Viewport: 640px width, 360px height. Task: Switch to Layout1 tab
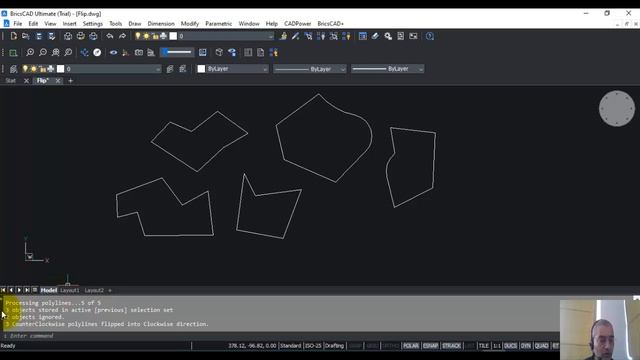click(70, 290)
